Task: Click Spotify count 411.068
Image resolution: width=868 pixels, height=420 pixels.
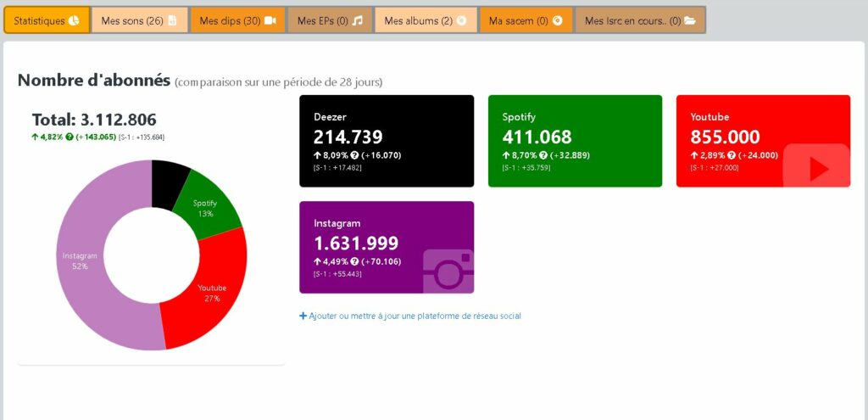Action: tap(537, 137)
